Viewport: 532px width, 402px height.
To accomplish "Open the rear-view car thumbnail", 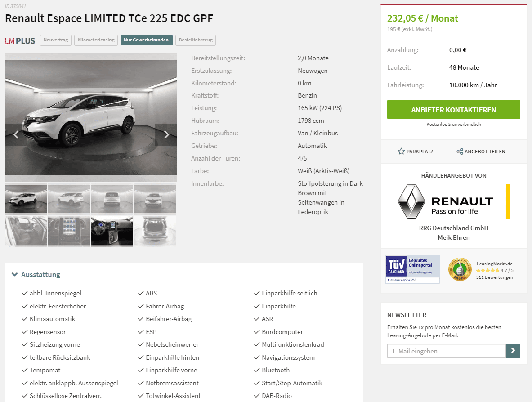I will (x=112, y=199).
